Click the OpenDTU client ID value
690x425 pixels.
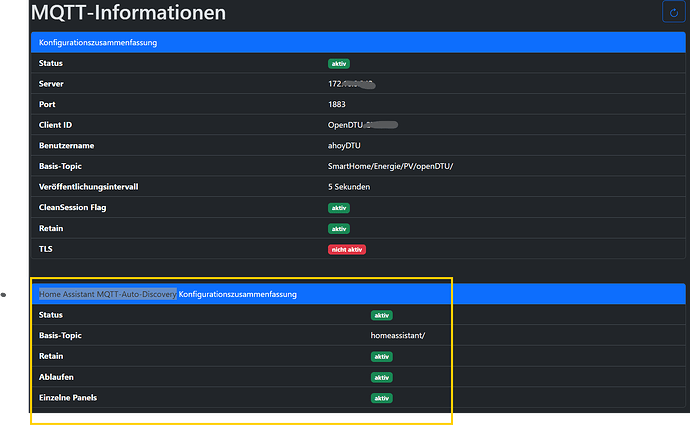pos(363,125)
